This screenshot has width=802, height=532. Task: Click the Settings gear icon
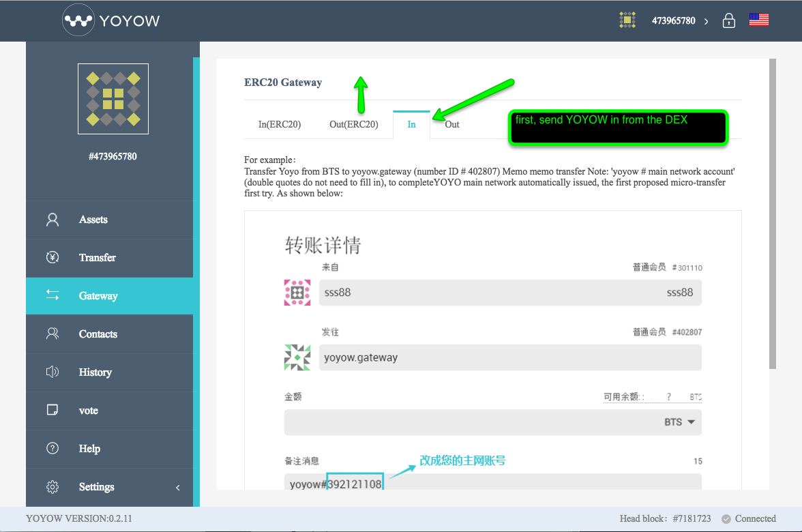point(52,486)
